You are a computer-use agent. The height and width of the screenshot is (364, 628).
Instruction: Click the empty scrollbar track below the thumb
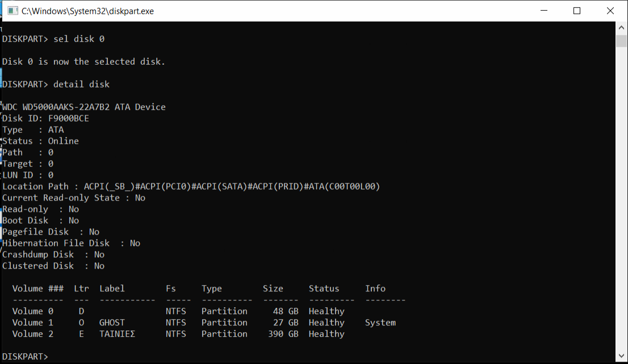coord(622,199)
